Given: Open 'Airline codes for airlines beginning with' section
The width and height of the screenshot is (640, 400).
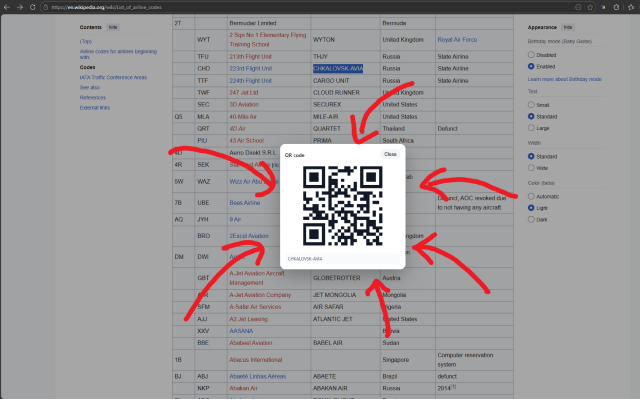Looking at the screenshot, I should point(118,54).
